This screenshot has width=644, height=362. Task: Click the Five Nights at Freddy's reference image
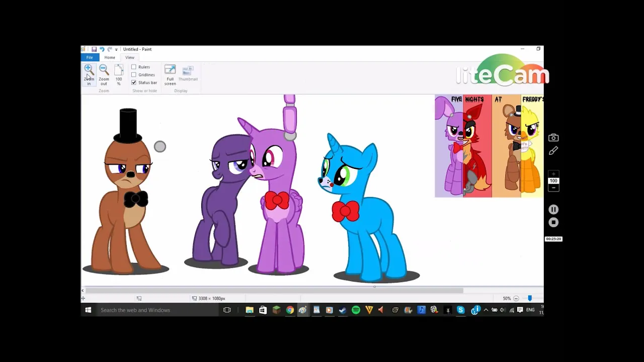[489, 146]
